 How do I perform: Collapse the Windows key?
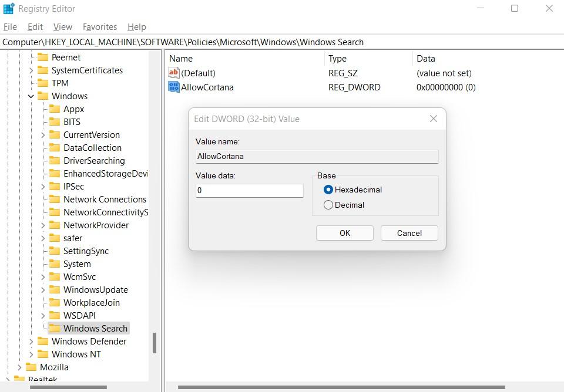click(31, 97)
